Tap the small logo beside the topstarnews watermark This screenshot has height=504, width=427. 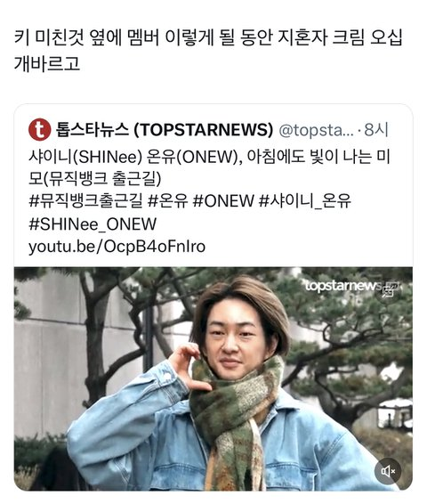389,289
